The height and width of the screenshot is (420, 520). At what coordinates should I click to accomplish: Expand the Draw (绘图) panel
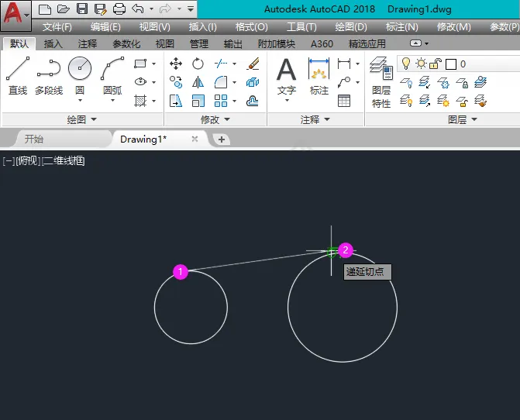click(82, 119)
